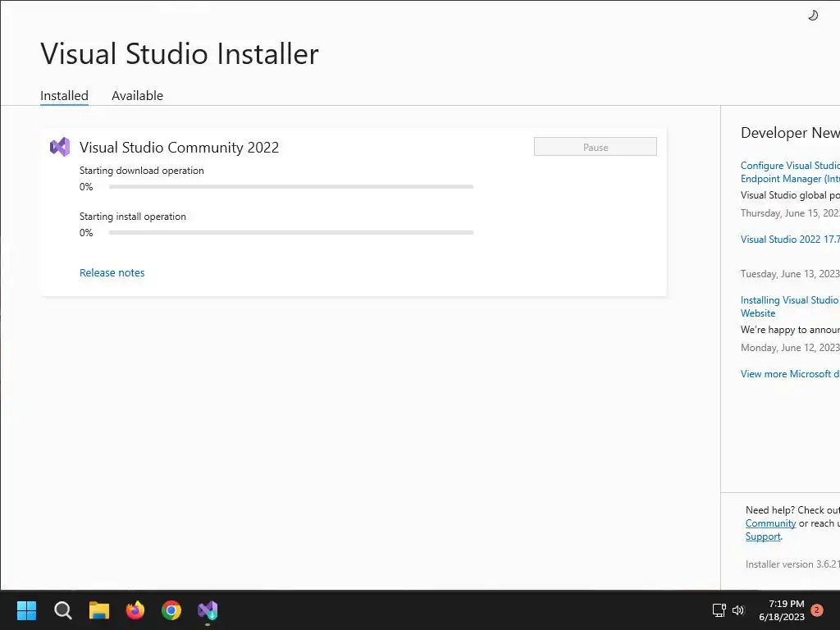Screen dimensions: 840x630
Task: Select 'Starting install operation' status text
Action: coord(132,217)
